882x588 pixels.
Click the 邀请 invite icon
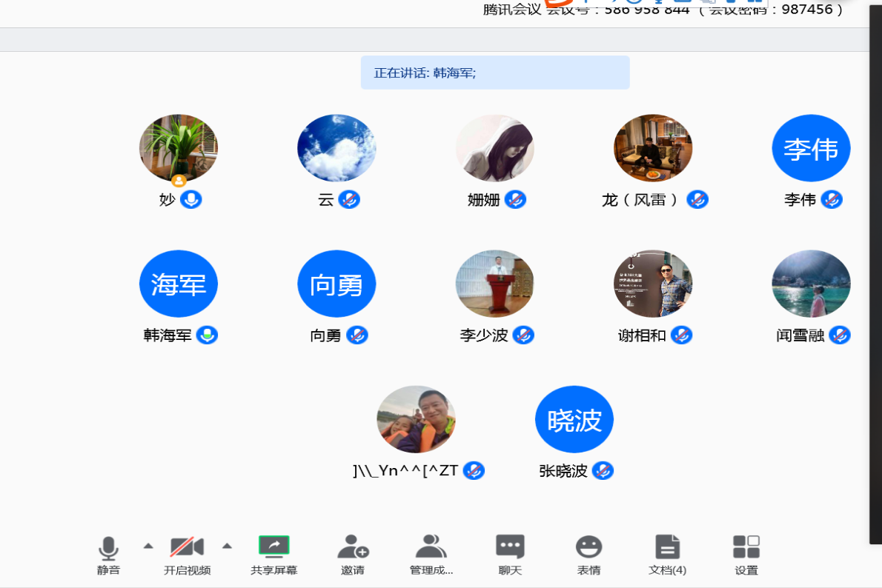[353, 547]
